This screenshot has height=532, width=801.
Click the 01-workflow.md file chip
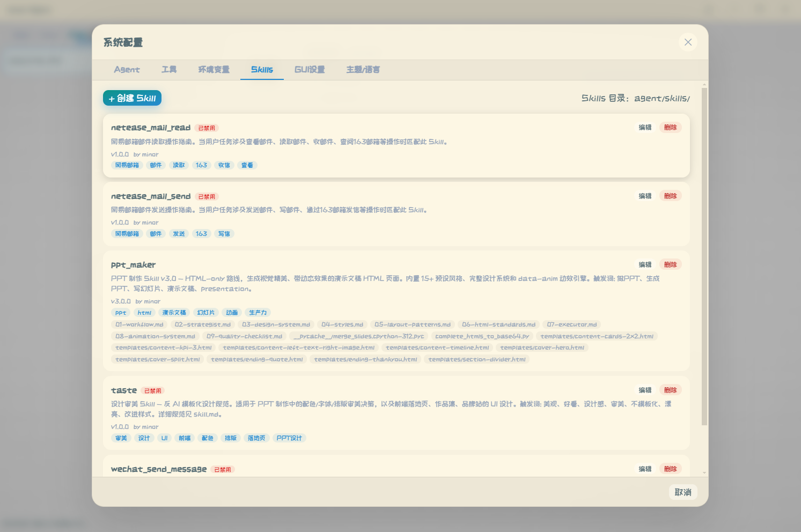click(x=139, y=324)
